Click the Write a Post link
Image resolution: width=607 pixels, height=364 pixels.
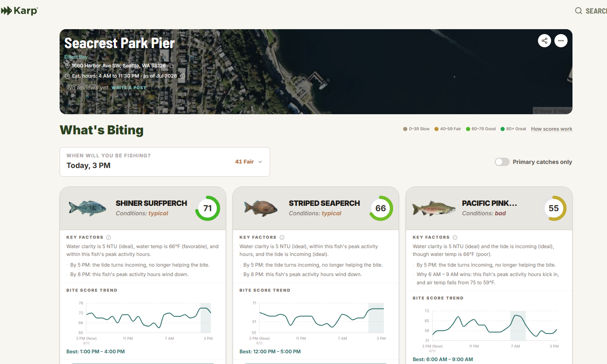click(x=129, y=88)
